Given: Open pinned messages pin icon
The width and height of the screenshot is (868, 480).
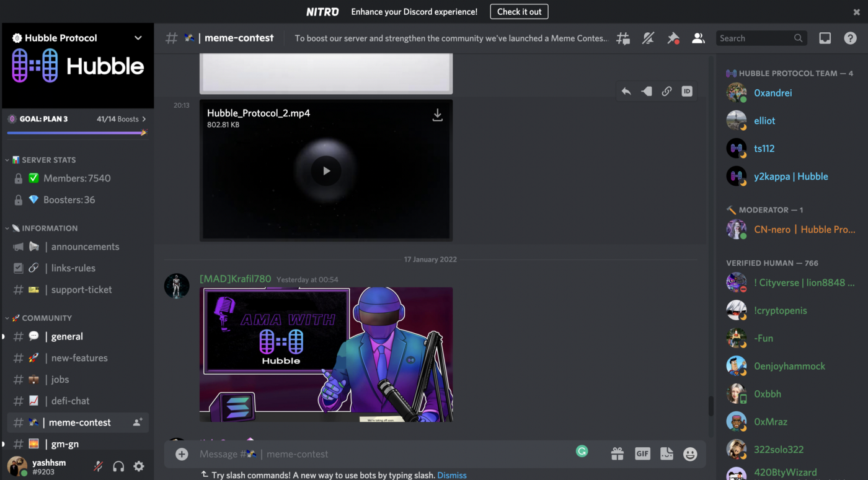Looking at the screenshot, I should pos(673,38).
